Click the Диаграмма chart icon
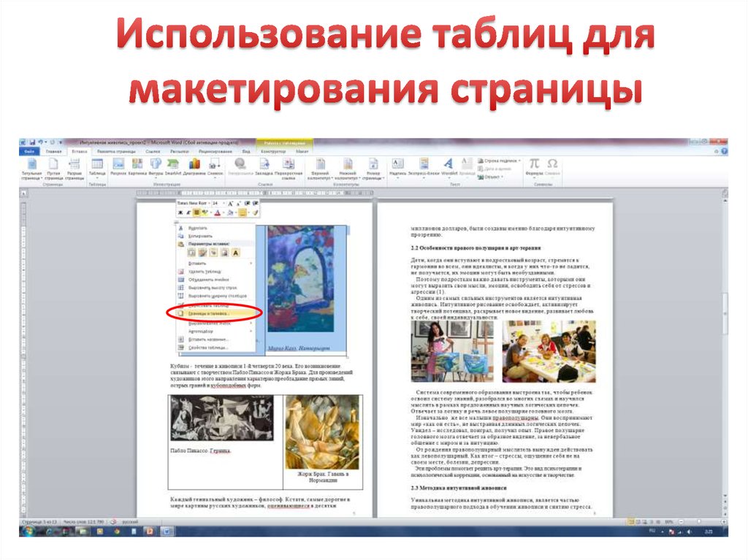Viewport: 748px width, 560px height. tap(194, 167)
